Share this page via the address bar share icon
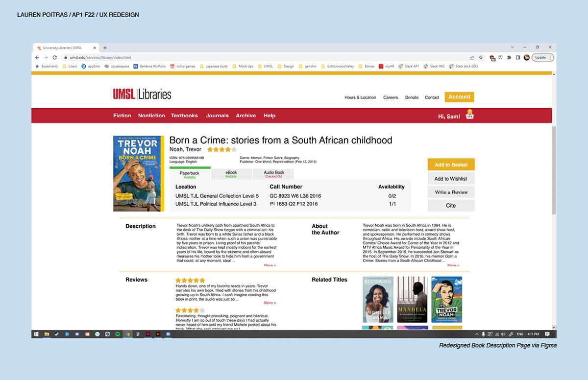This screenshot has width=588, height=380. tap(472, 57)
